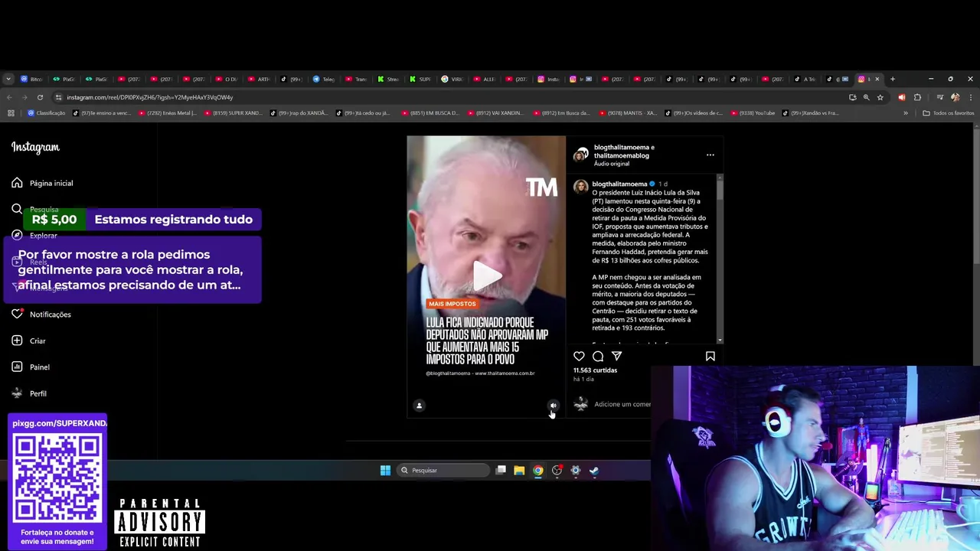Open Chrome extensions puzzle icon
980x551 pixels.
[x=917, y=97]
